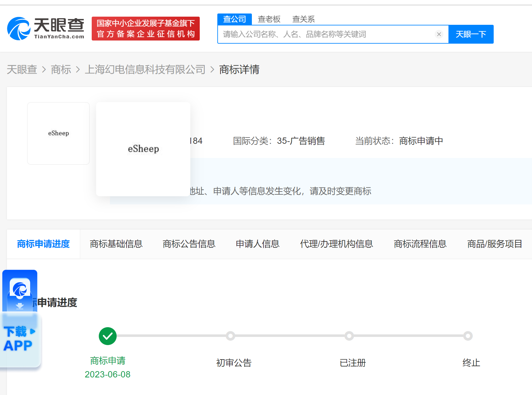Viewport: 532px width, 395px height.
Task: Click the 终止 progress marker
Action: (x=468, y=336)
